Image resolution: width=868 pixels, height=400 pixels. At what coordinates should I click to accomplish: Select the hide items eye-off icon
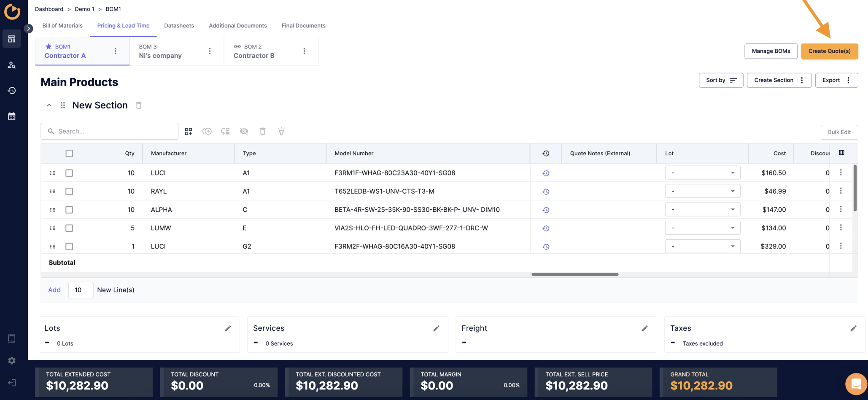point(244,131)
